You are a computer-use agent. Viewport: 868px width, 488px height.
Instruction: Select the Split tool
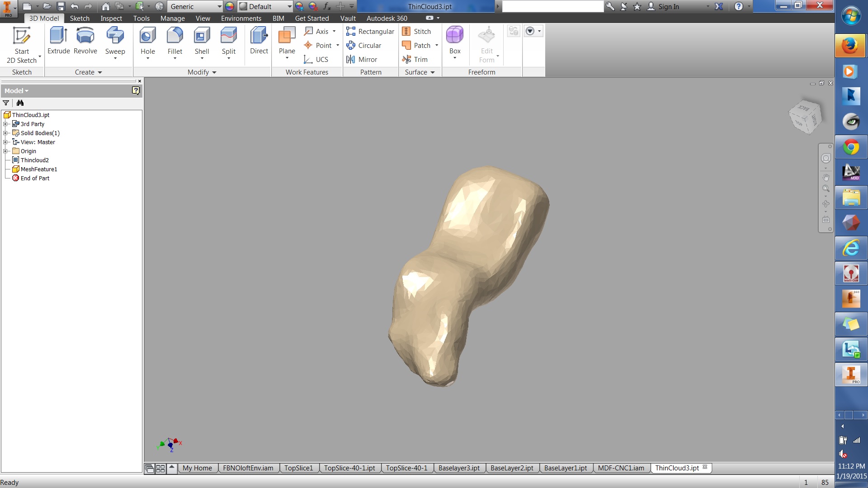pyautogui.click(x=229, y=43)
